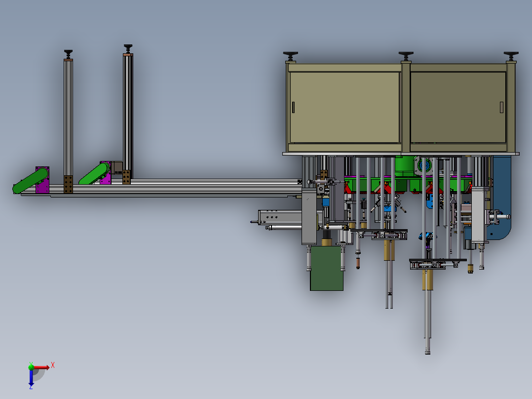The image size is (532, 399).
Task: Select the far-left green conveyor roller
Action: 31,181
